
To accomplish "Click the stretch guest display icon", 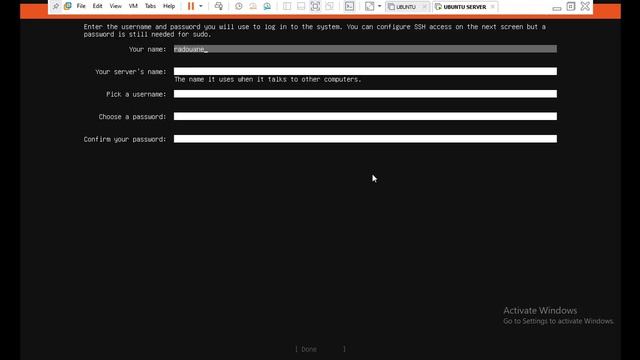I will [369, 6].
